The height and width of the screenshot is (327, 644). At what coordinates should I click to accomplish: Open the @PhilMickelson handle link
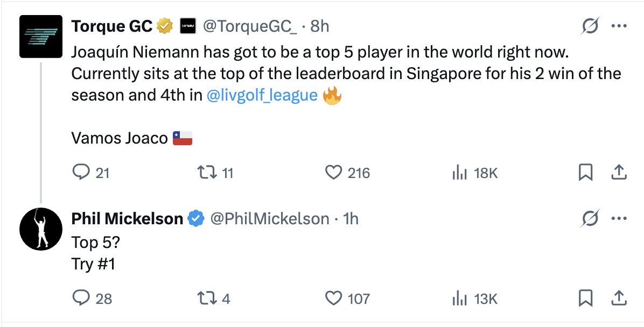tap(269, 218)
